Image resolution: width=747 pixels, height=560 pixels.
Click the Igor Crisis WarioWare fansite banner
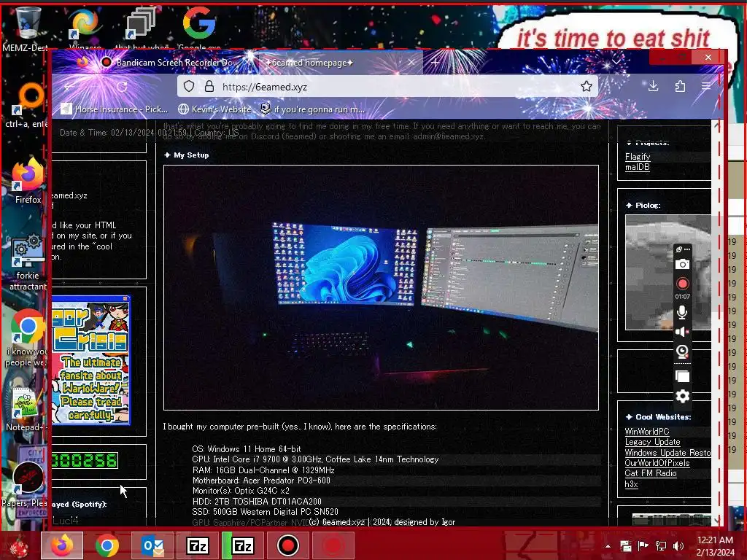pyautogui.click(x=90, y=360)
